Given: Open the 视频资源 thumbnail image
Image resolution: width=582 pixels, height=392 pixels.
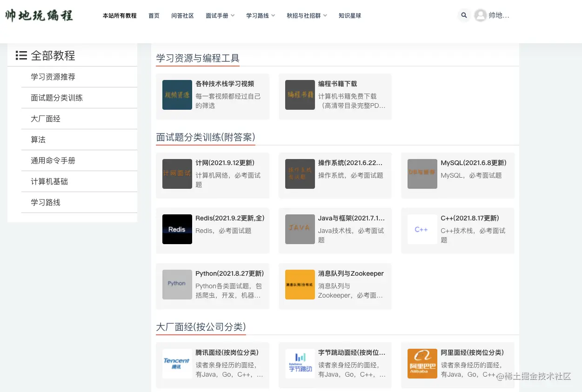Looking at the screenshot, I should [177, 95].
